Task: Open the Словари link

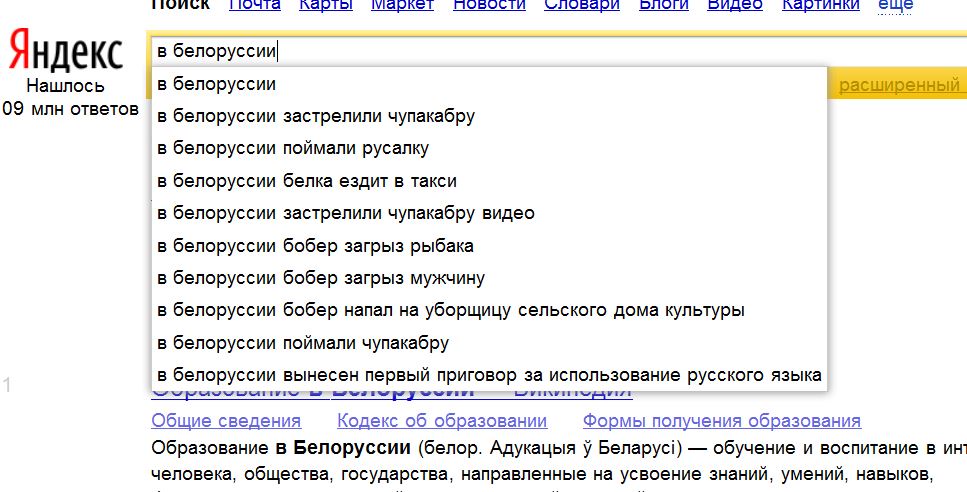Action: [x=582, y=5]
